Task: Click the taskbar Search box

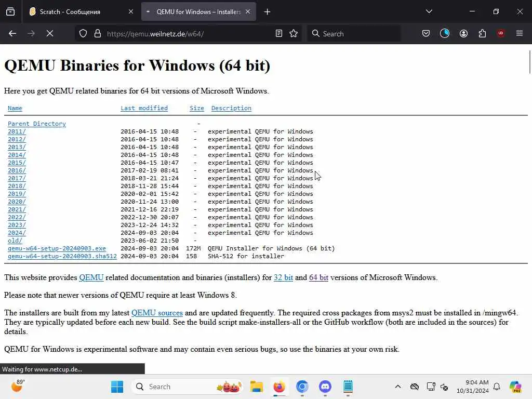Action: point(187,387)
